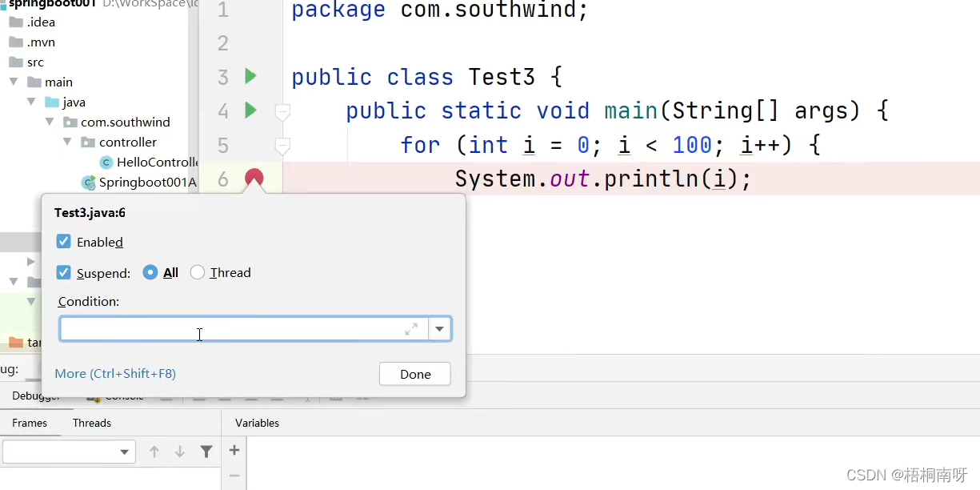980x490 pixels.
Task: Select the Thread suspend radio option
Action: (197, 273)
